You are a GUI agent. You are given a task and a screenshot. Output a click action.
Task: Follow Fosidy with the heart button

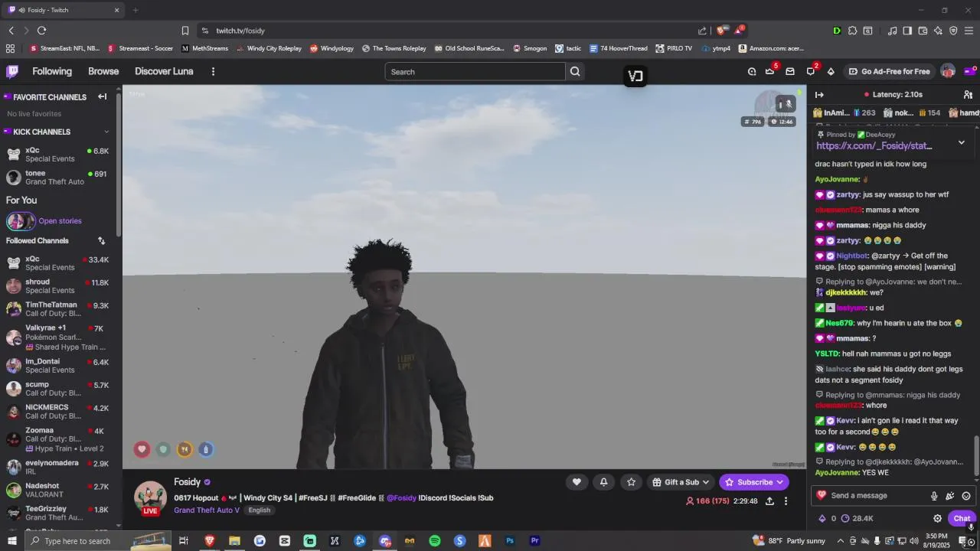(x=577, y=481)
